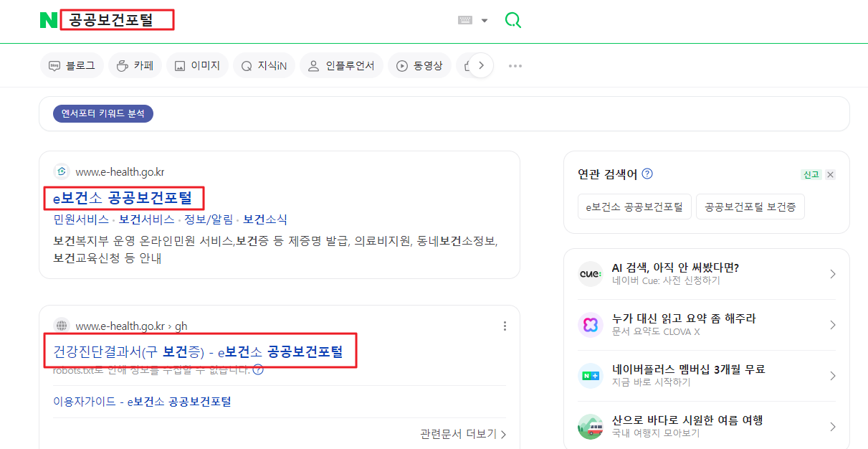868x449 pixels.
Task: Open the e보건소 공공보건포털 result title
Action: pyautogui.click(x=123, y=197)
